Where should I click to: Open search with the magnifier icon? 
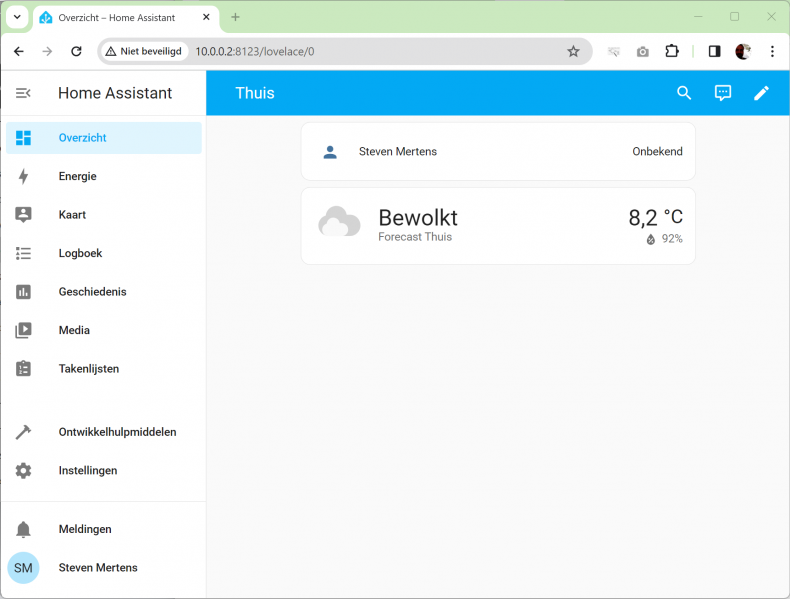pyautogui.click(x=684, y=93)
